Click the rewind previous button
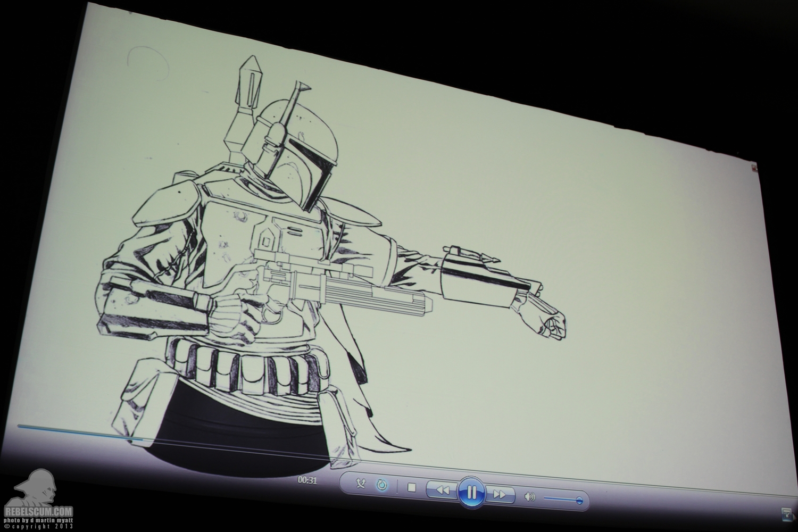The image size is (798, 532). pos(443,489)
